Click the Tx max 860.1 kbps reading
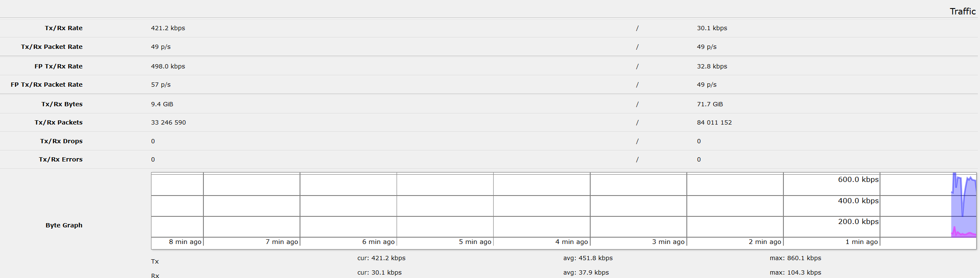Viewport: 980px width, 278px height. [x=795, y=258]
